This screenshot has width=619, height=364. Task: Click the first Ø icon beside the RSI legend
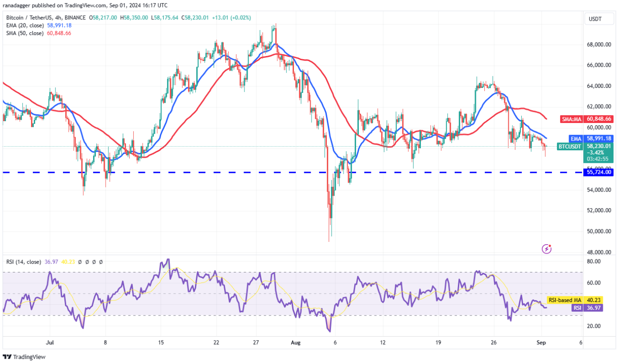coord(80,262)
